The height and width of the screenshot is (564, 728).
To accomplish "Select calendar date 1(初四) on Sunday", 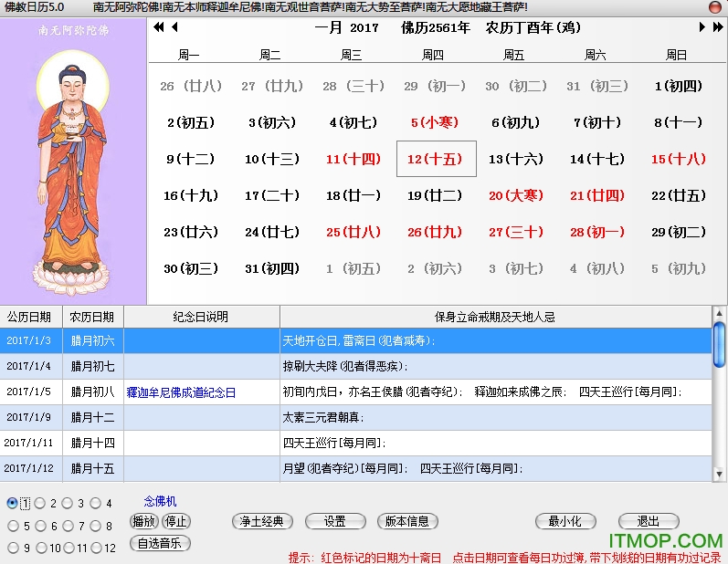I will click(x=679, y=86).
